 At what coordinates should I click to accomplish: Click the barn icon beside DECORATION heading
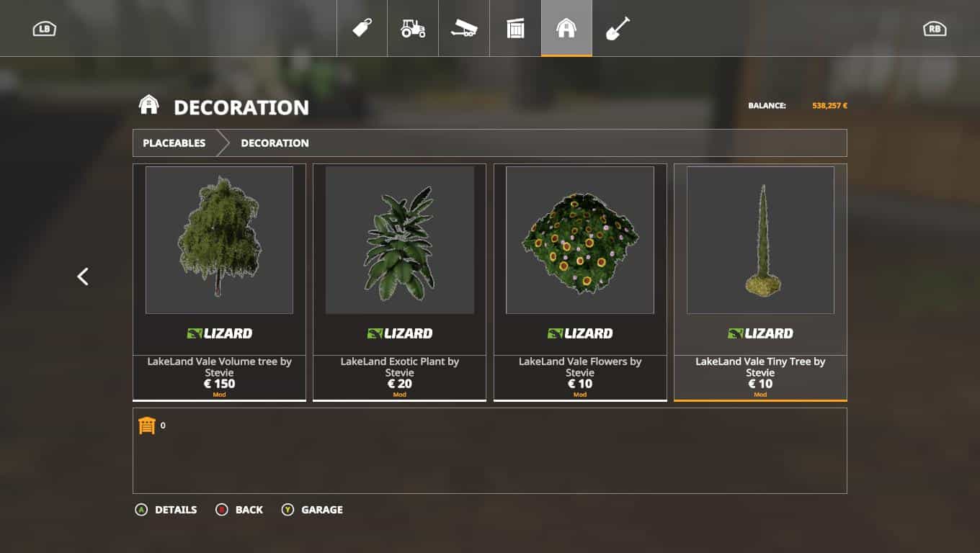click(148, 105)
